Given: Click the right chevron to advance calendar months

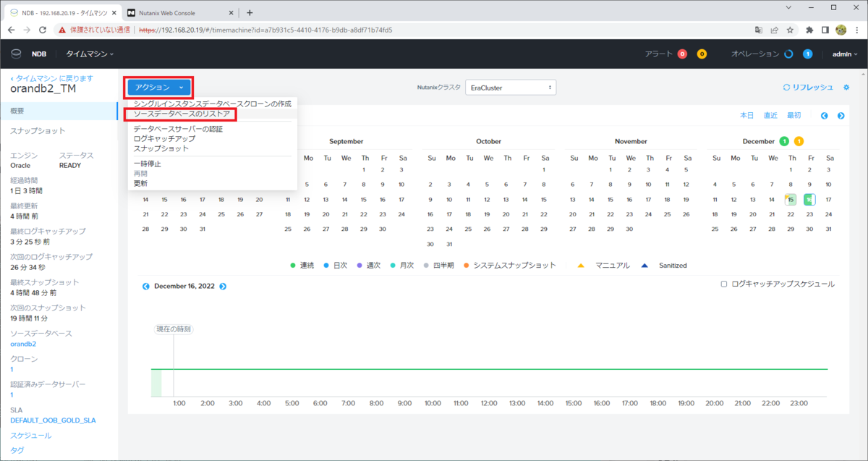Looking at the screenshot, I should point(841,115).
